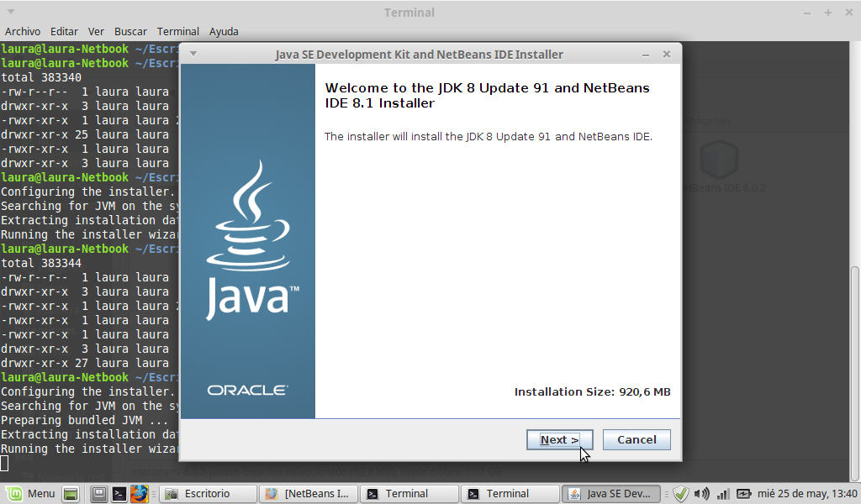Open the Linux Mint Menu launcher
Image resolution: width=861 pixels, height=504 pixels.
pyautogui.click(x=31, y=494)
